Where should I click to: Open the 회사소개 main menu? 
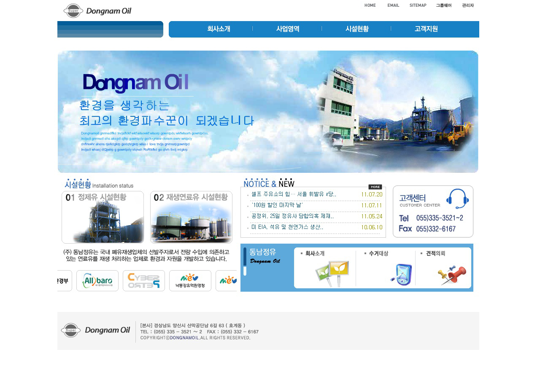[219, 29]
